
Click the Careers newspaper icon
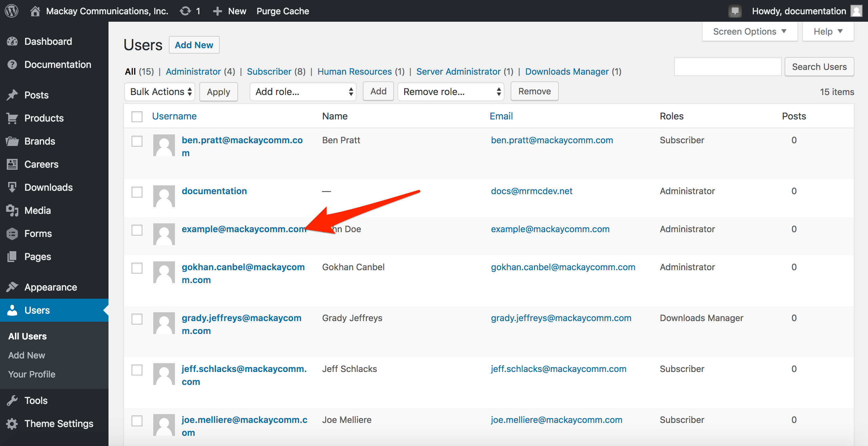(12, 164)
